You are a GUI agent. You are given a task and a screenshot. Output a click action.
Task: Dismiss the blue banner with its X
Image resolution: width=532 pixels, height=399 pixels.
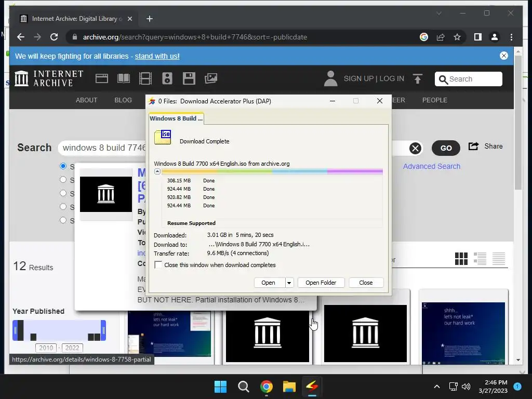tap(504, 56)
